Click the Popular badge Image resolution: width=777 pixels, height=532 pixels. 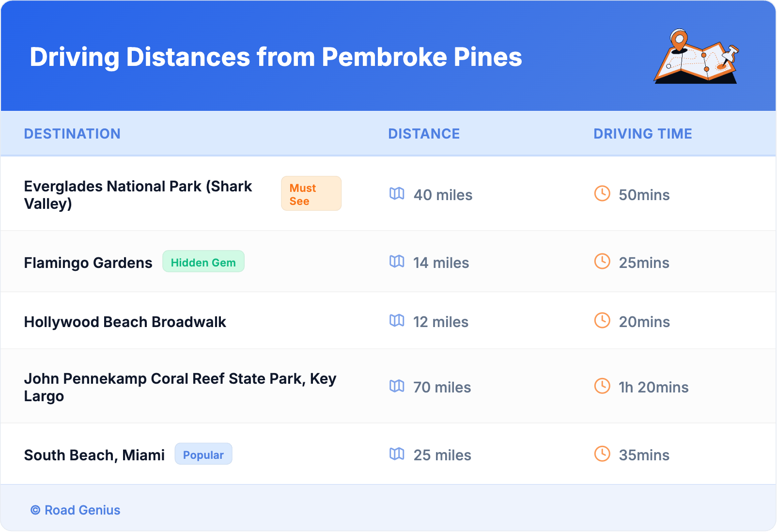coord(203,454)
